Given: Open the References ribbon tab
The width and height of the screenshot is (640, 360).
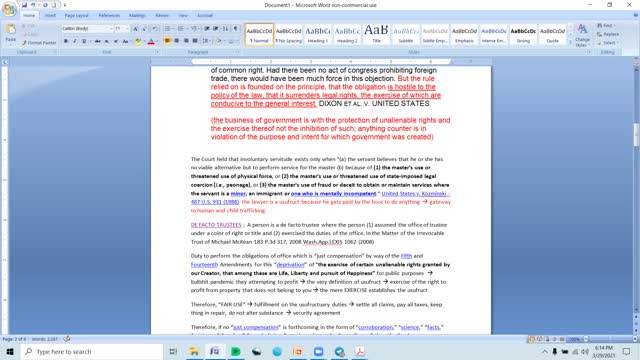Looking at the screenshot, I should [109, 16].
